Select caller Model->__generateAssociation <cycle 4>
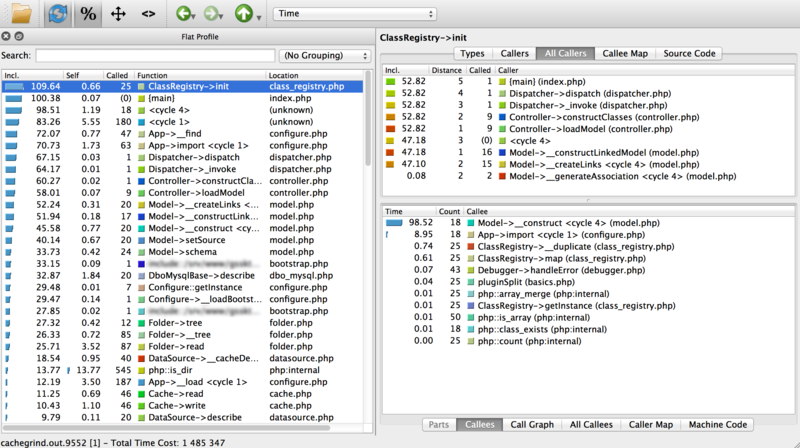800x448 pixels. point(588,176)
